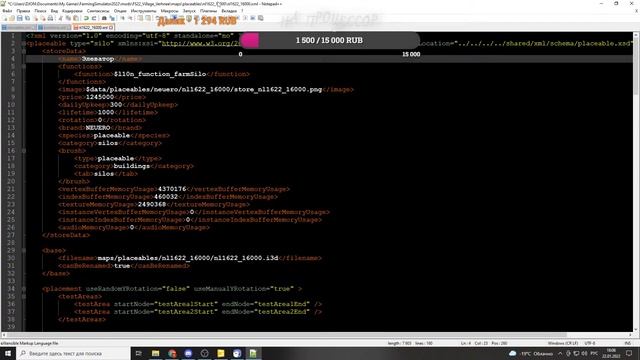Open the Опции menu
The width and height of the screenshot is (640, 360).
tap(120, 11)
